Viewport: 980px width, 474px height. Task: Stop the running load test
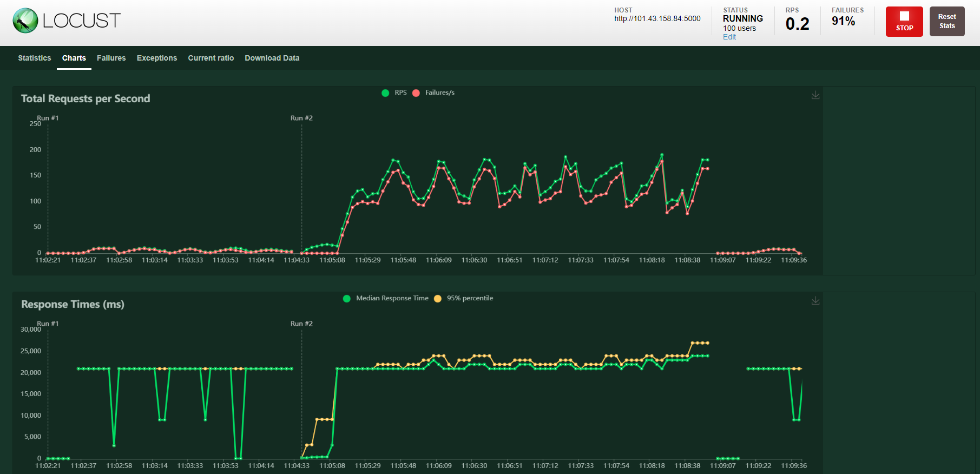click(904, 22)
